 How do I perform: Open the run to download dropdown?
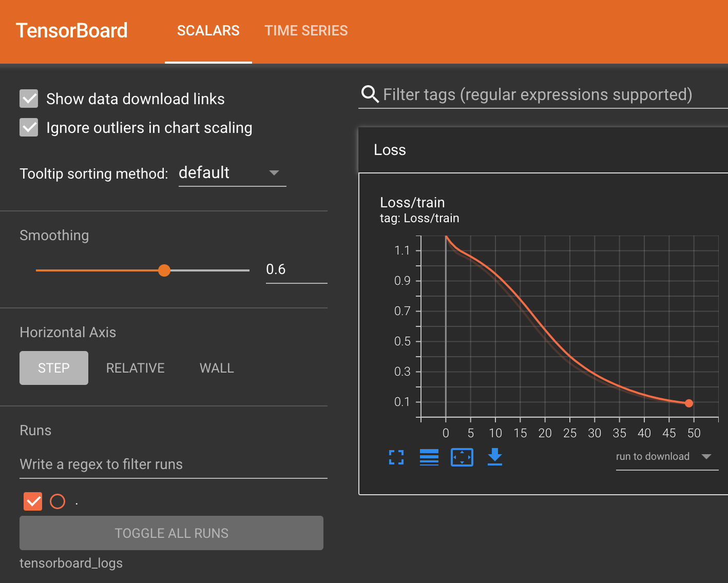point(666,456)
